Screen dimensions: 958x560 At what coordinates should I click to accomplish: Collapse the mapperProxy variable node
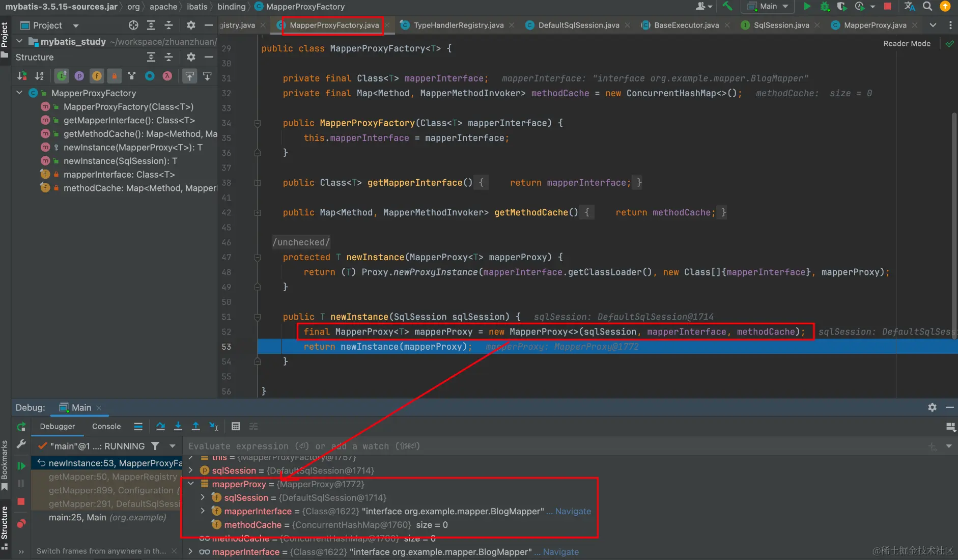click(191, 484)
